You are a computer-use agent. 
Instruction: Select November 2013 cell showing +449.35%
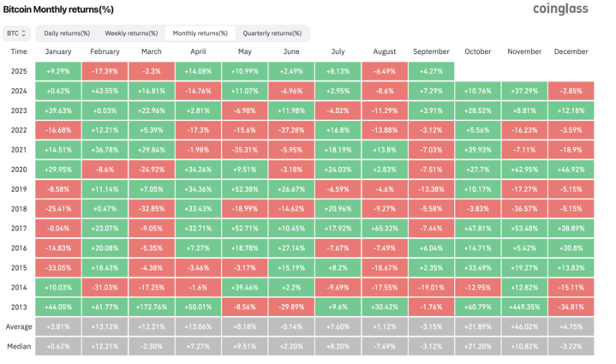(524, 307)
